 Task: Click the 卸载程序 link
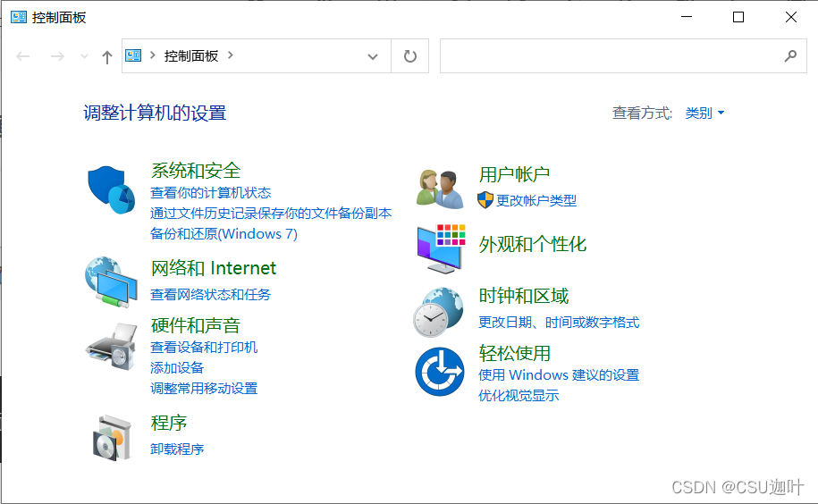[x=177, y=449]
